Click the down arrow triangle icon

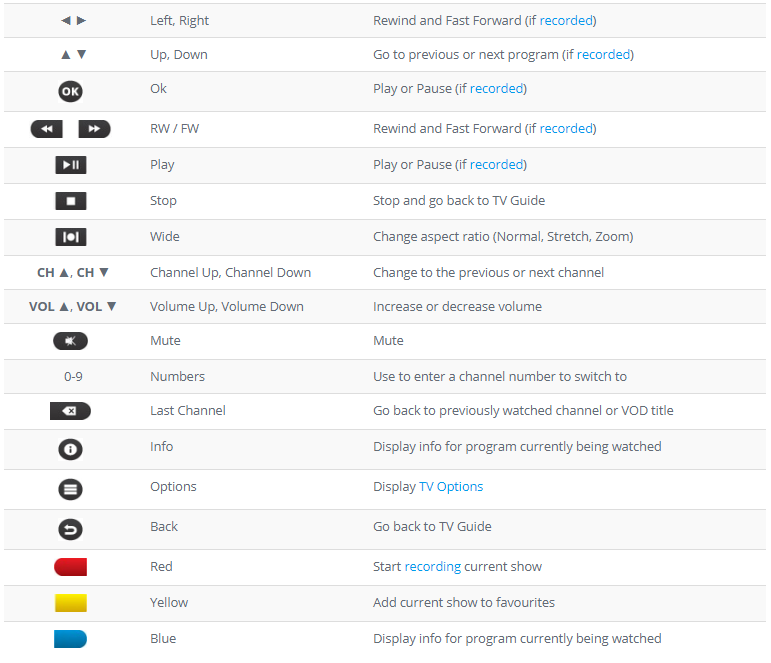coord(82,55)
